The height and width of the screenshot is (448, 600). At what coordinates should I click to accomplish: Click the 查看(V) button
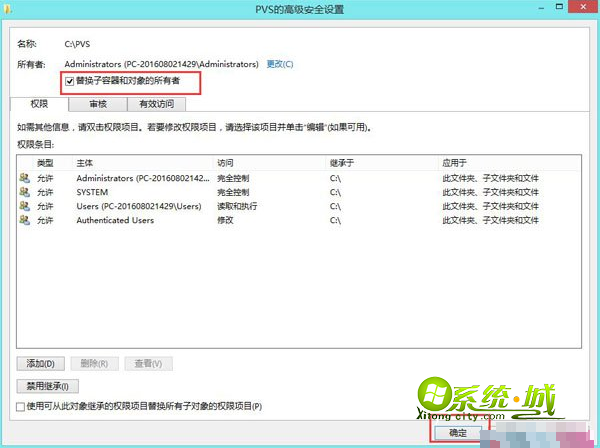click(x=148, y=363)
